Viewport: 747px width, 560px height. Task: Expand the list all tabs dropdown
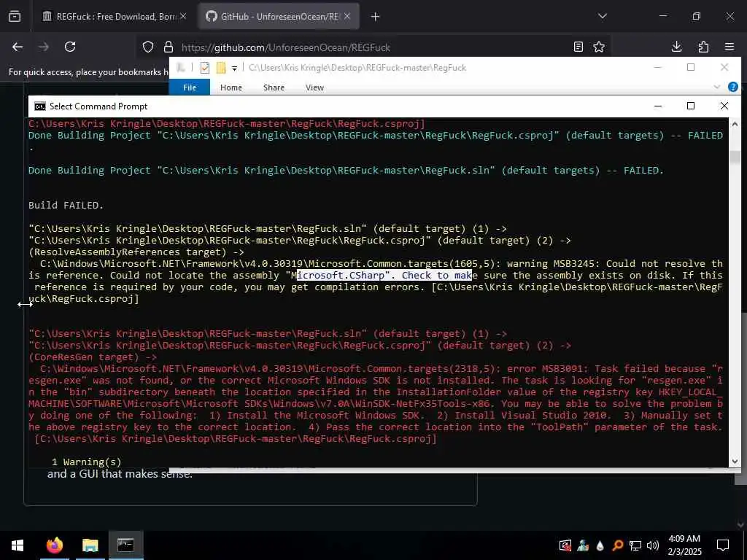[x=603, y=16]
